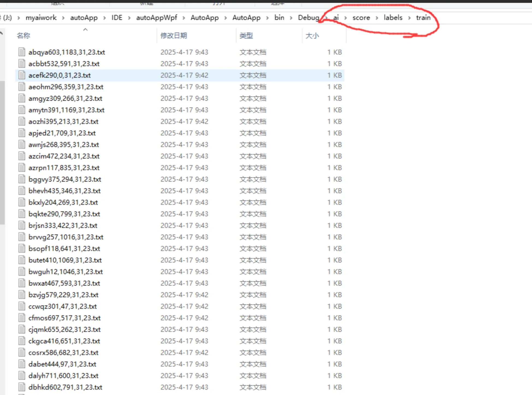532x395 pixels.
Task: Click file icon of bhevh435,346,31,23.txt
Action: (x=22, y=191)
